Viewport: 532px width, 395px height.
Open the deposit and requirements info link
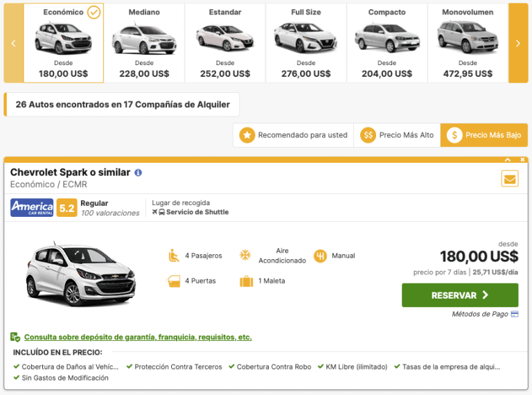click(138, 337)
